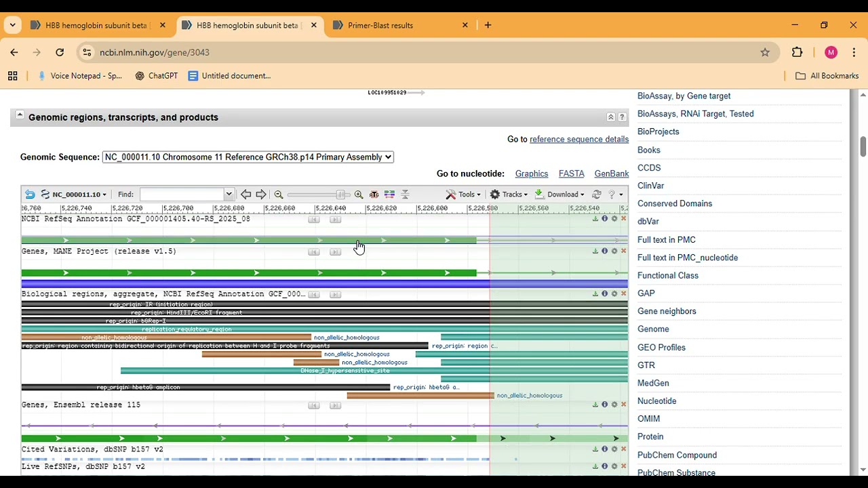Close the NCBI RefSeq Annotation track

(624, 219)
